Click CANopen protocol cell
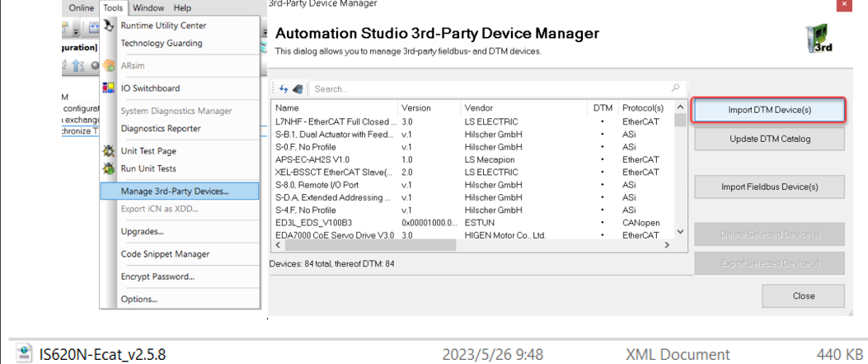The image size is (868, 364). [x=641, y=223]
